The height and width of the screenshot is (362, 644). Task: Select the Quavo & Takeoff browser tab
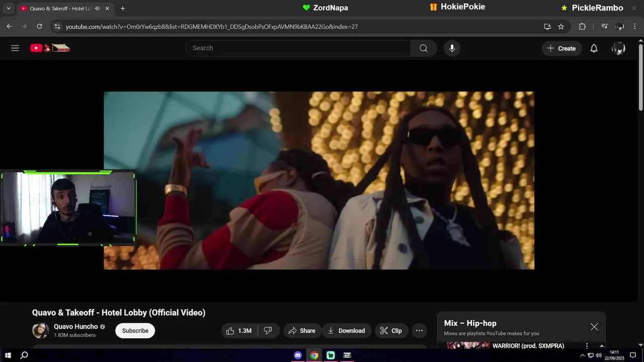(64, 9)
